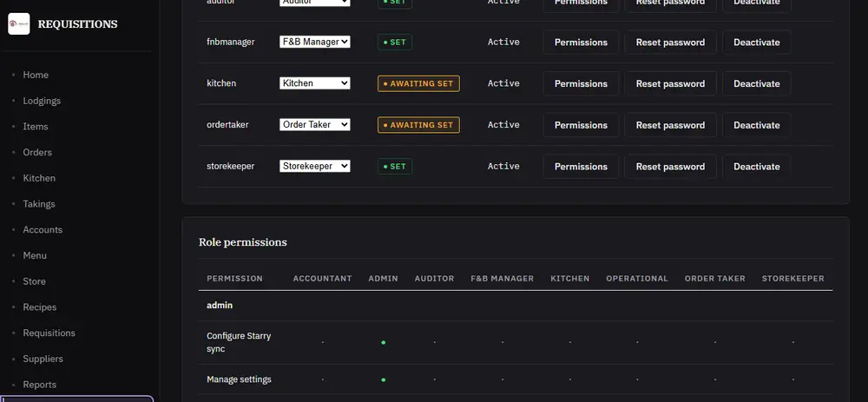Deactivate the kitchen account

[757, 83]
